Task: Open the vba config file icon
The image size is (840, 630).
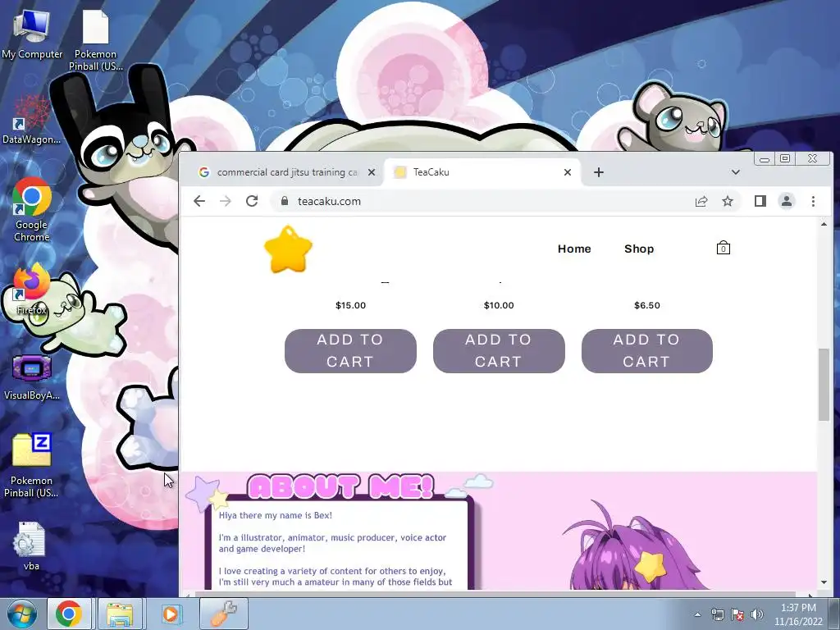Action: pyautogui.click(x=31, y=546)
